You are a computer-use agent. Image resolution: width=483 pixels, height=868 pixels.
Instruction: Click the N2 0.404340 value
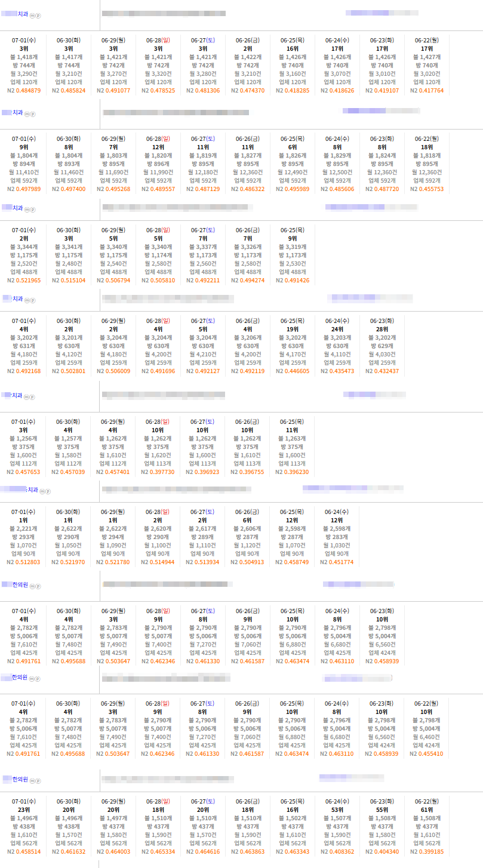382,852
